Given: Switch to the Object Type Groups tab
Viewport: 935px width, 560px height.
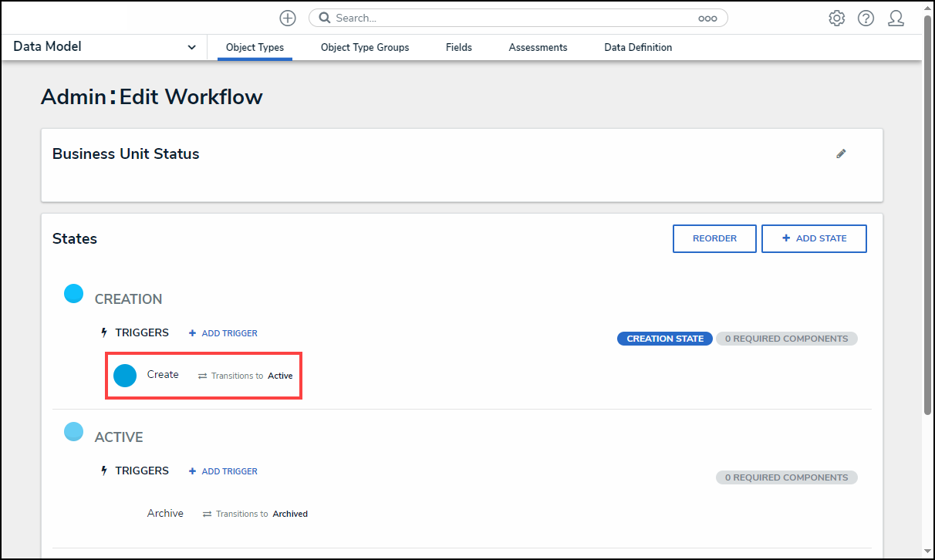Looking at the screenshot, I should (365, 47).
